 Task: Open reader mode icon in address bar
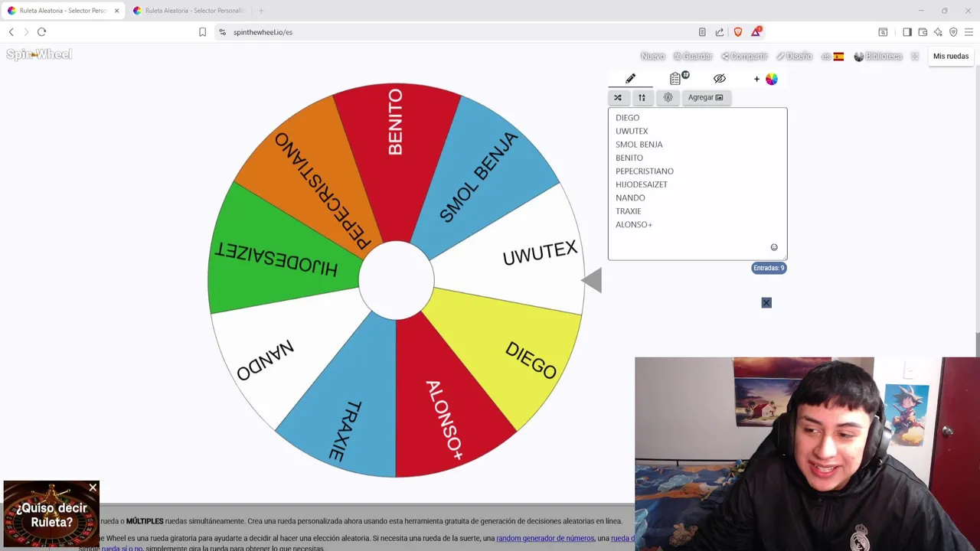point(702,32)
